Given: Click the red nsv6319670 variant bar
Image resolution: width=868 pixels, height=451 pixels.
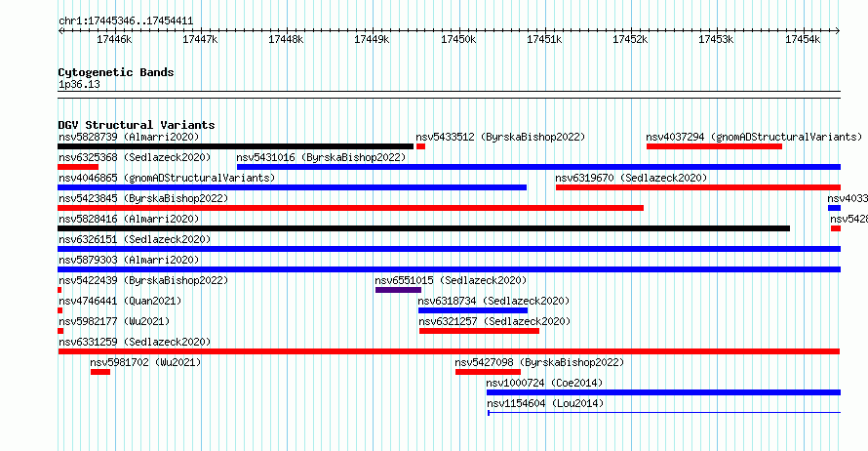Looking at the screenshot, I should [x=698, y=187].
